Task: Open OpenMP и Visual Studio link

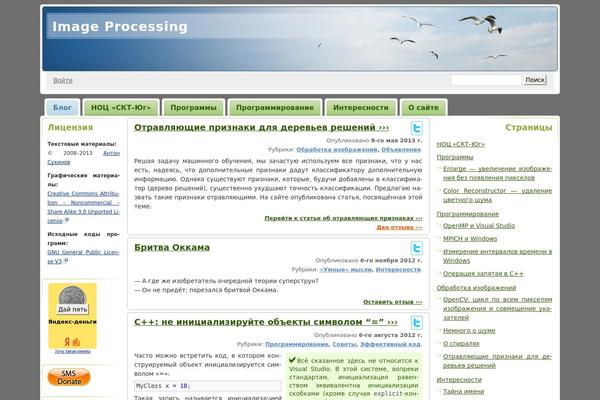Action: pyautogui.click(x=479, y=226)
